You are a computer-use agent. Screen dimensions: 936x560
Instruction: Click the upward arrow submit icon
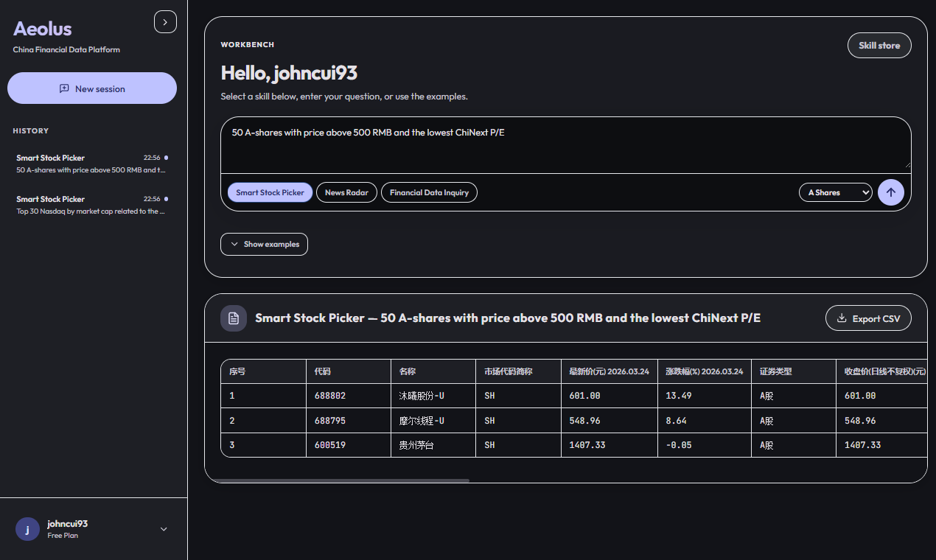pos(891,192)
